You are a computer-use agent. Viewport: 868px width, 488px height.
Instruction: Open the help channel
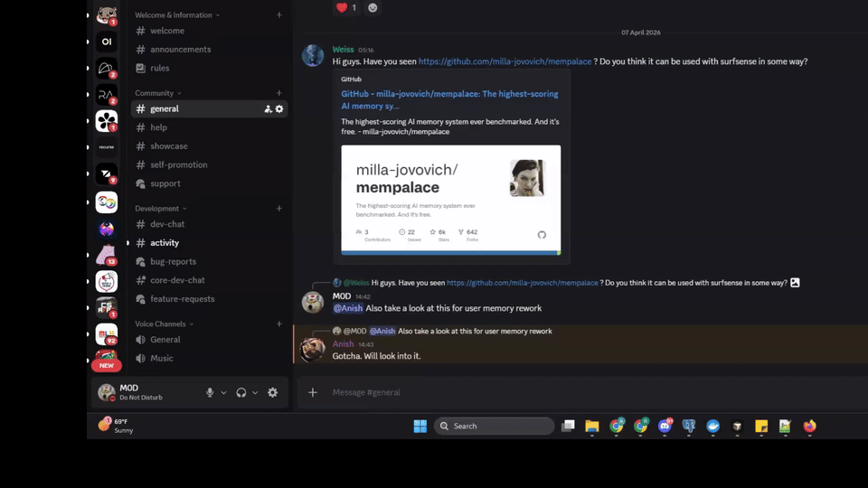(209, 127)
